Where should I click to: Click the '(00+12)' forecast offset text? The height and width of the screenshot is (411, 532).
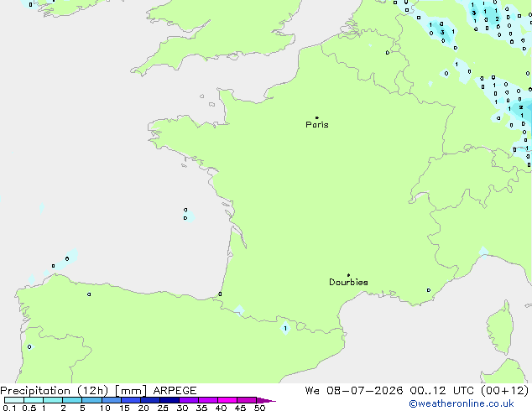tap(505, 391)
